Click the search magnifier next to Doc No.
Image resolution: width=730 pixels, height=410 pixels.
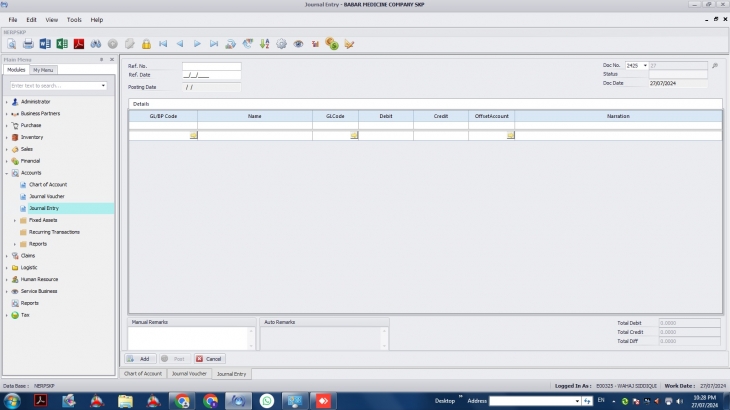715,66
